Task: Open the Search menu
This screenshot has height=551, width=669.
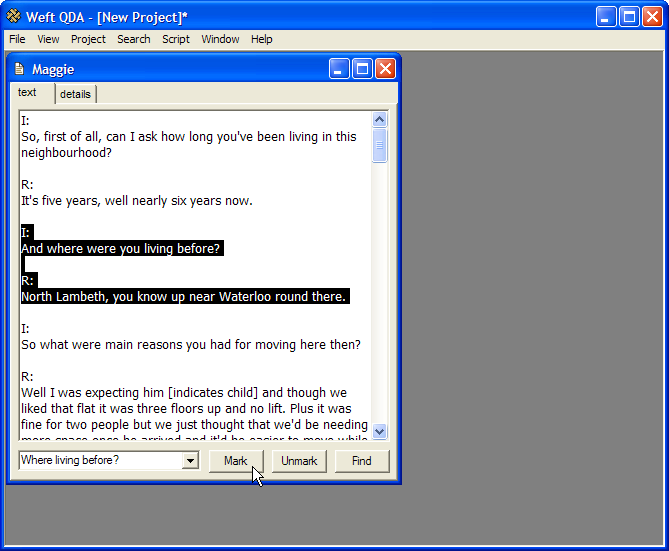Action: [133, 39]
